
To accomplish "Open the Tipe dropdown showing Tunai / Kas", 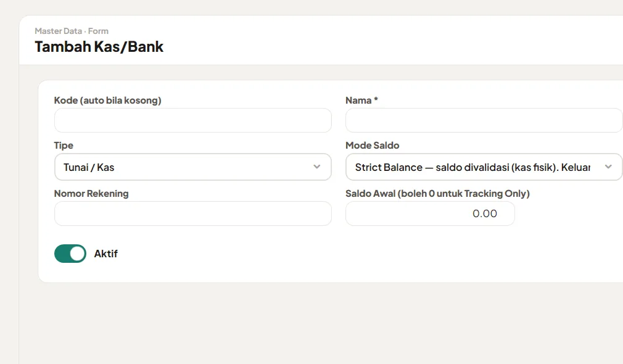I will pos(192,167).
